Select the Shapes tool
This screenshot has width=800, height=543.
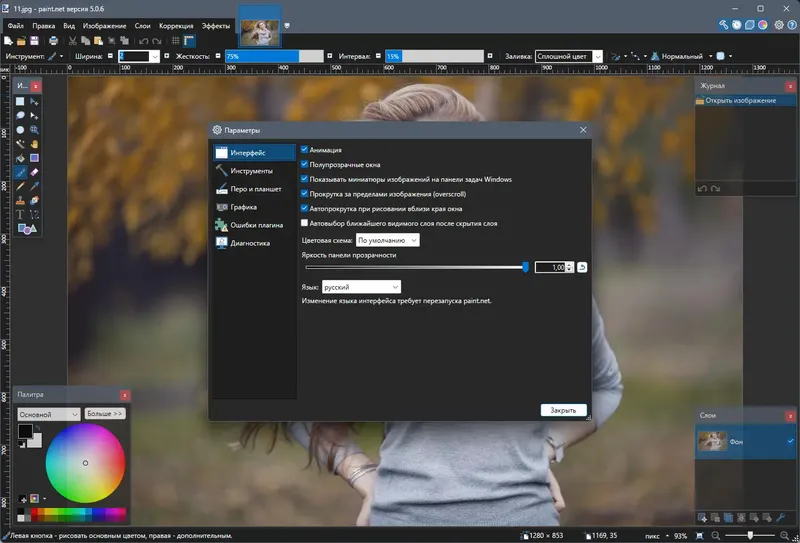pos(27,229)
